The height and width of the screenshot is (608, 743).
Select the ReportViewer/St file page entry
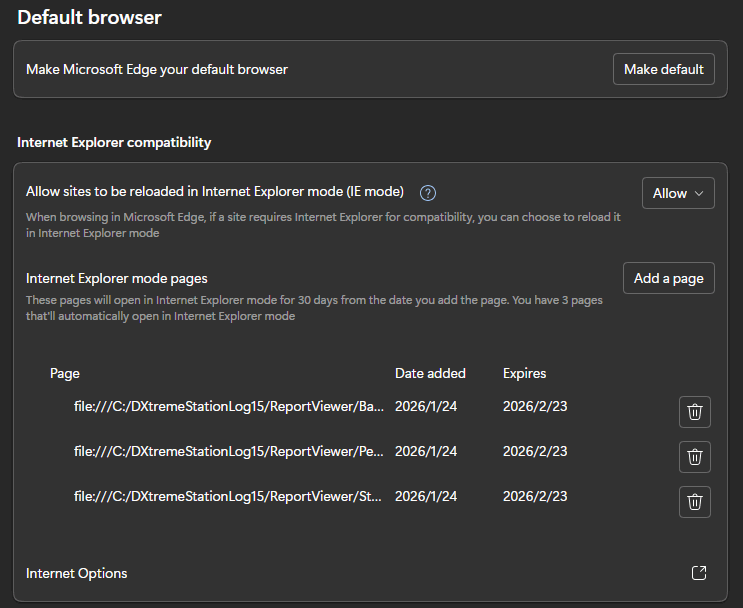click(229, 496)
